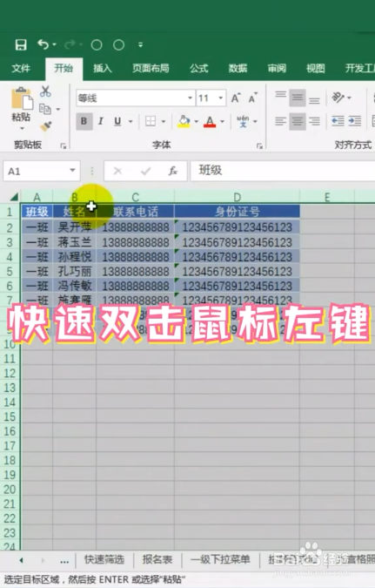Increase font size with large A
375x588 pixels.
click(x=236, y=98)
